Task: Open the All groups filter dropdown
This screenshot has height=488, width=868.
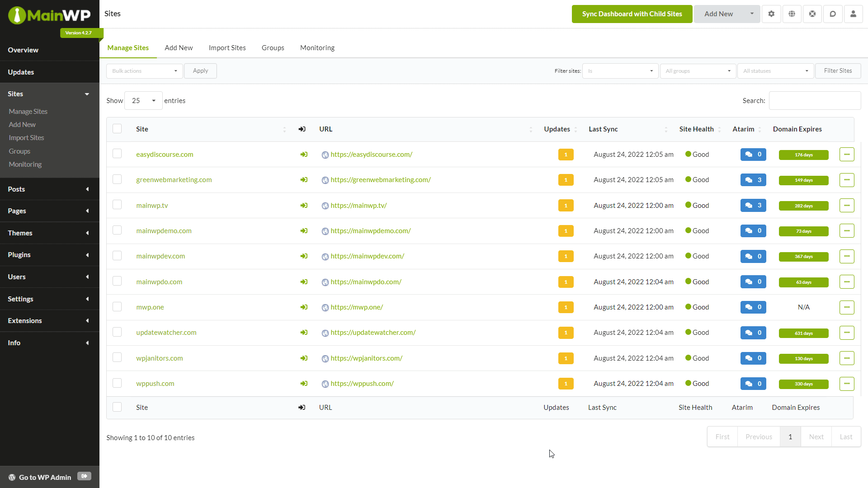Action: point(698,71)
